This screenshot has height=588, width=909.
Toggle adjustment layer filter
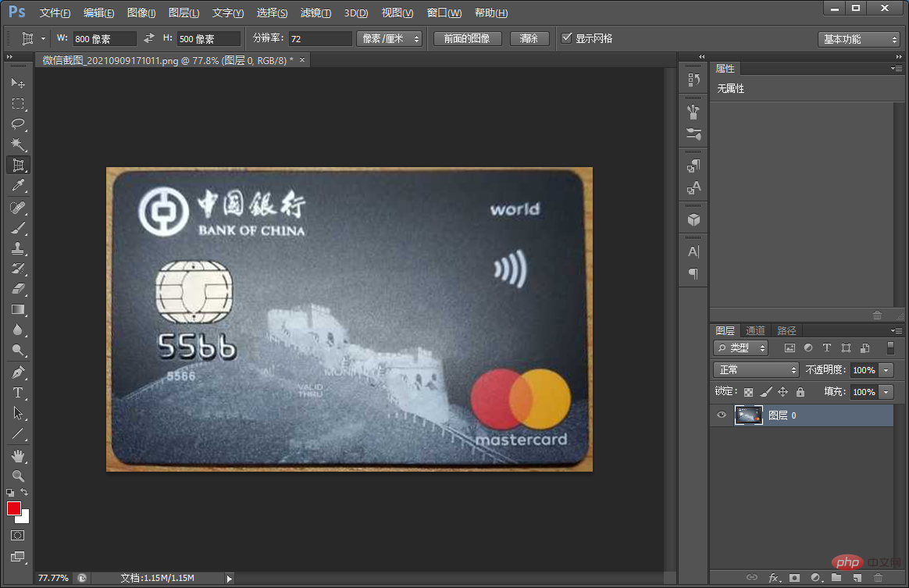pos(808,348)
